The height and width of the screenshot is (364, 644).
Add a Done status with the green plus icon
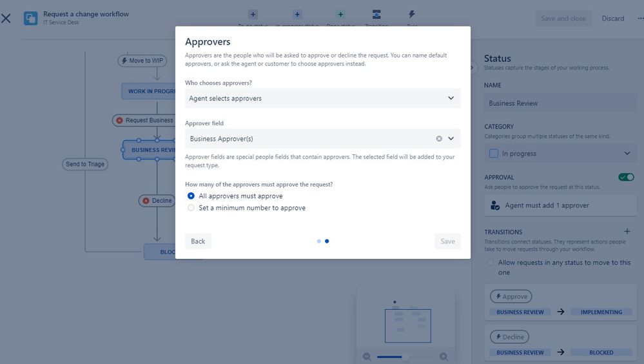click(x=340, y=14)
